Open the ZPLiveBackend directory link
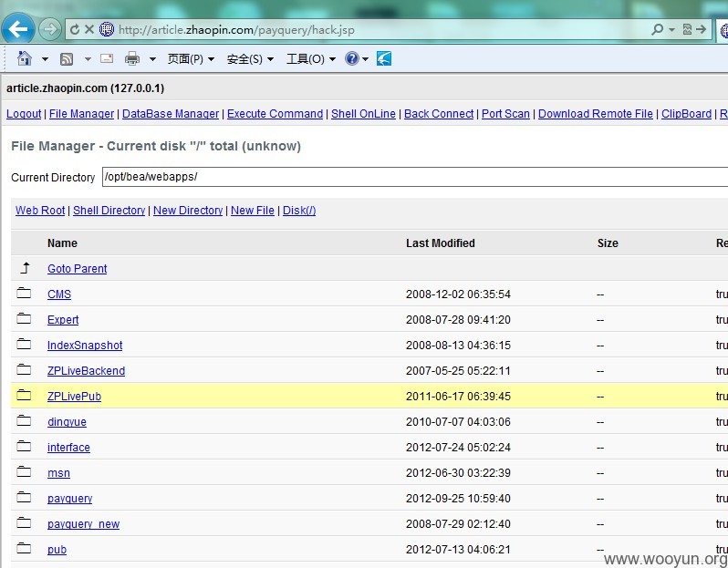Viewport: 728px width, 568px height. [x=86, y=371]
